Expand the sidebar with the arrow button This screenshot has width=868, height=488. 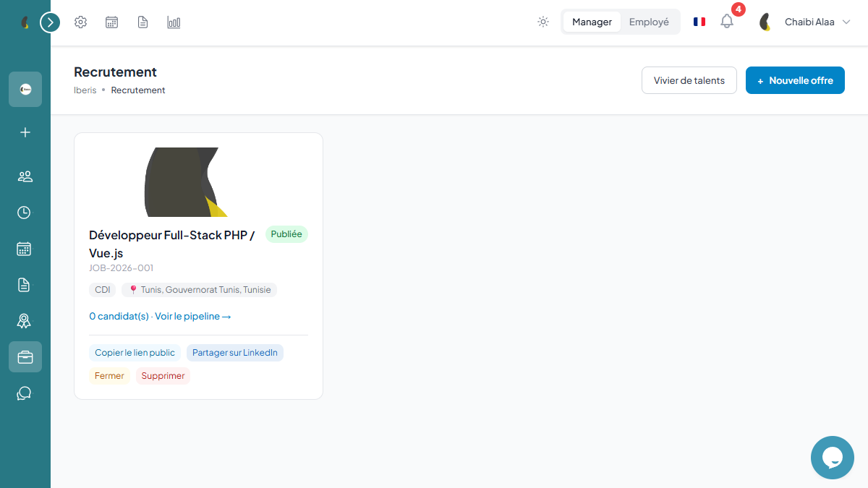pyautogui.click(x=50, y=22)
